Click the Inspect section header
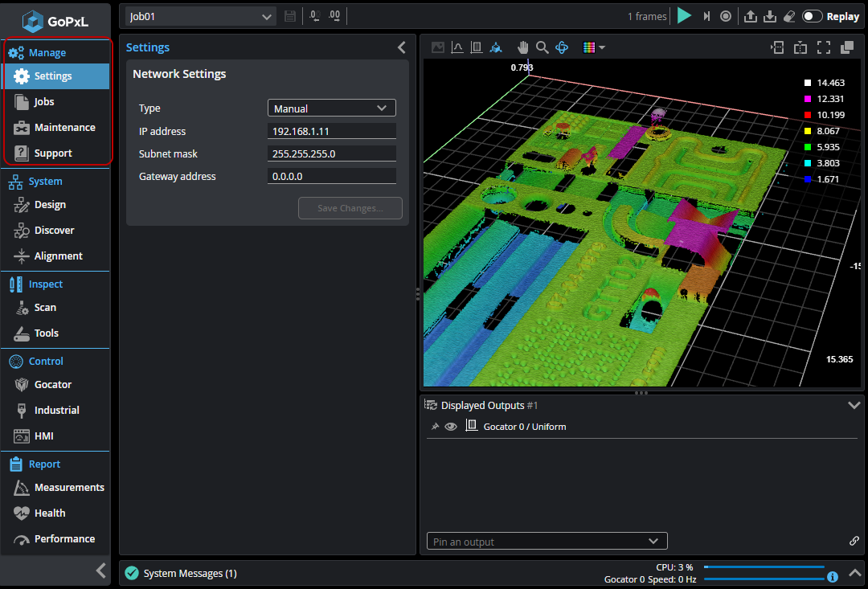Screen dimensions: 868x589 point(35,284)
